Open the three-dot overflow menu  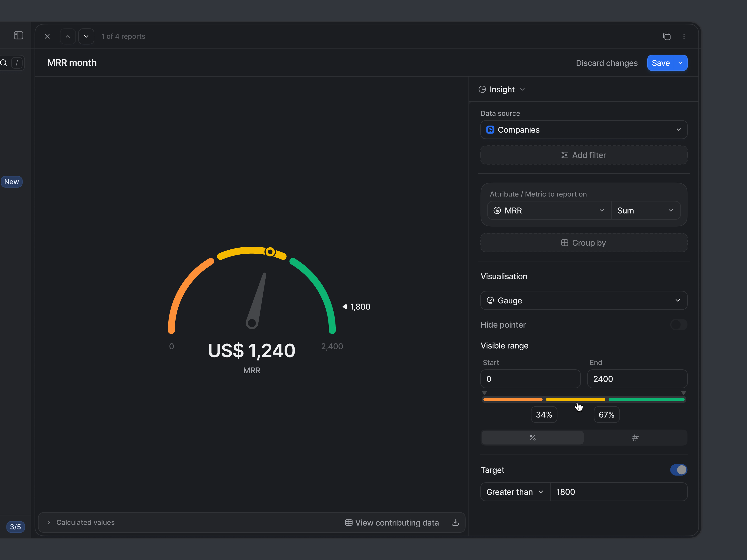click(684, 36)
